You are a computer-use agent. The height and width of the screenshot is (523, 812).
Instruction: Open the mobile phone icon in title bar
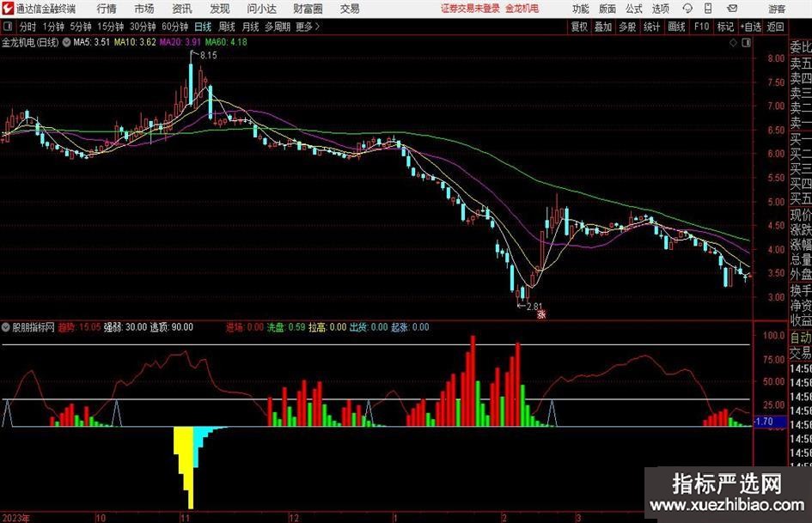708,9
